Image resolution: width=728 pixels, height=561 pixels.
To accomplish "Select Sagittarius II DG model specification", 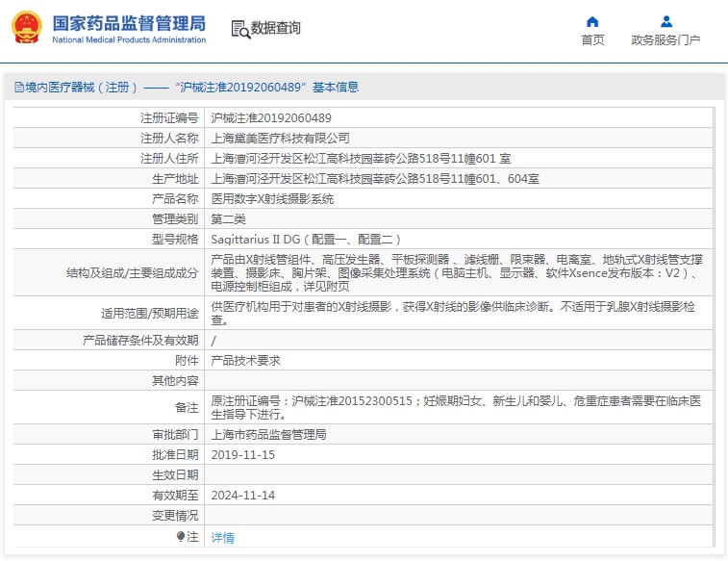I will tap(306, 240).
